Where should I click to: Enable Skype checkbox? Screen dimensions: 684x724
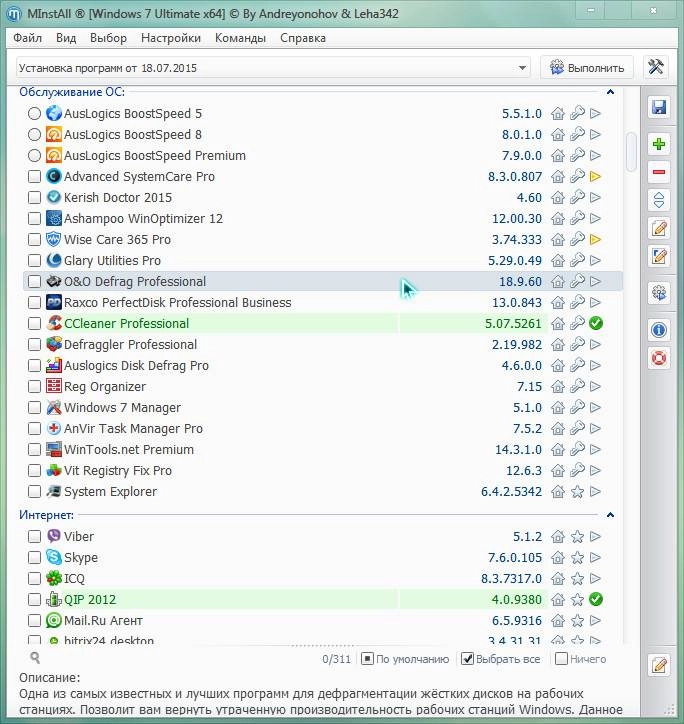point(34,557)
